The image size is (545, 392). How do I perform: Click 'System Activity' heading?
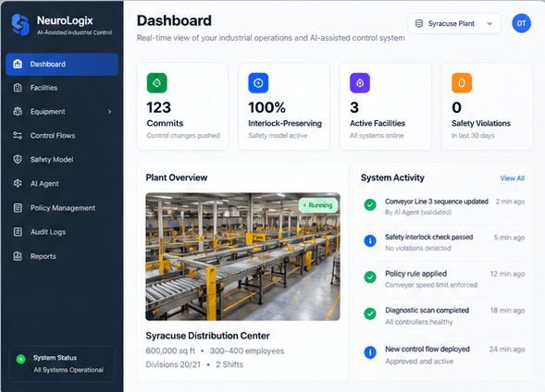(x=392, y=178)
